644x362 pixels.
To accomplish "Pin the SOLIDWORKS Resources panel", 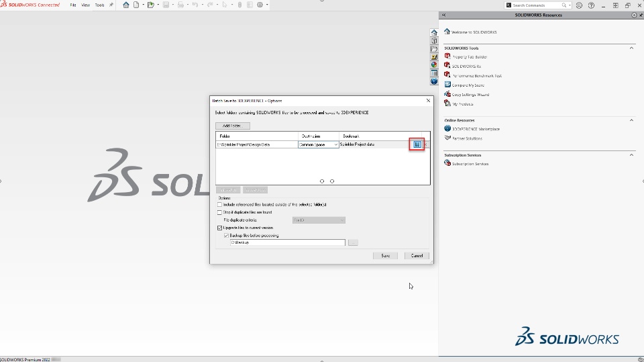I will 641,15.
